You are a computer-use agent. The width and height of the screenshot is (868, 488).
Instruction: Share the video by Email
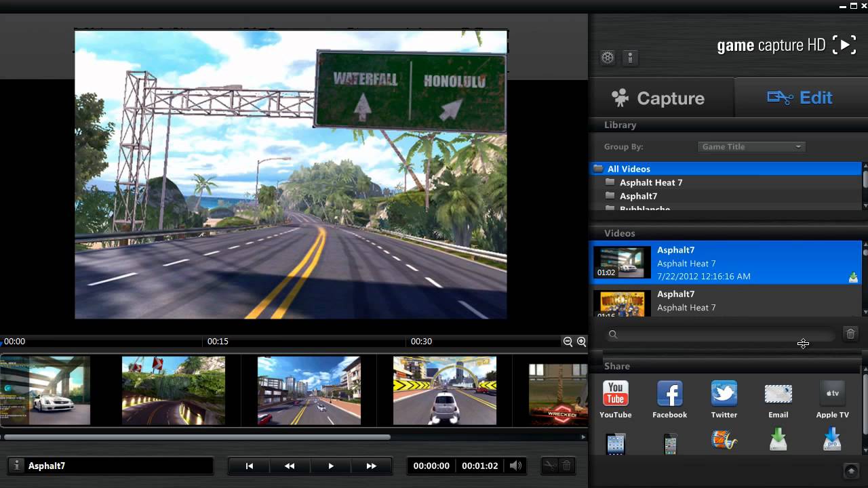[778, 399]
